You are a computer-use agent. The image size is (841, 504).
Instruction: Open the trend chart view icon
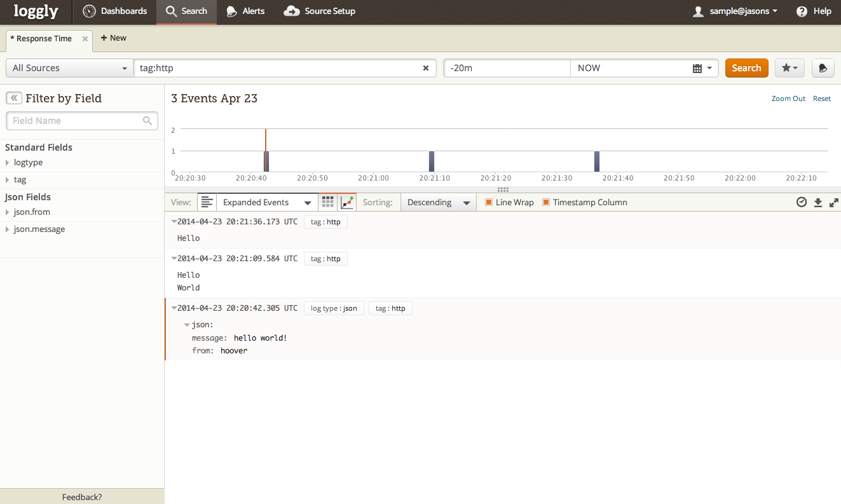(x=347, y=202)
